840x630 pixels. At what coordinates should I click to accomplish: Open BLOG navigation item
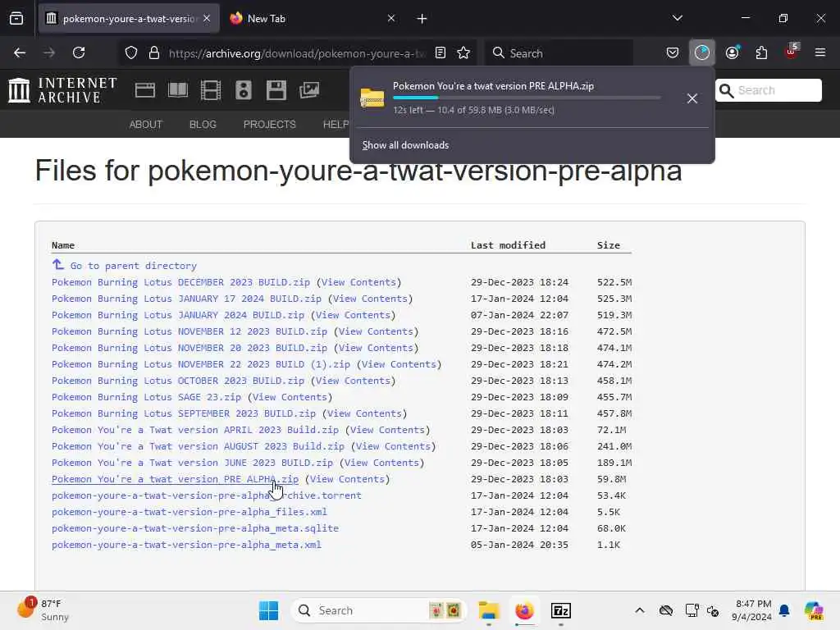point(203,125)
